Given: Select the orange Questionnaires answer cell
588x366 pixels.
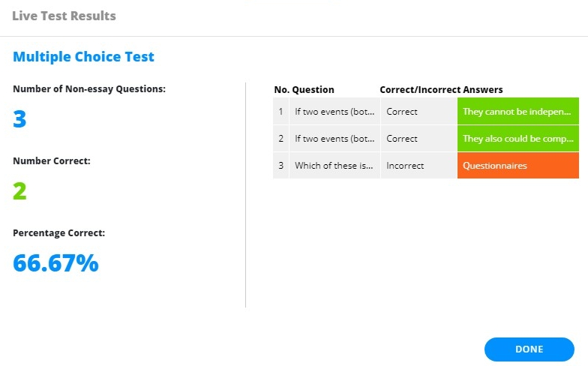Looking at the screenshot, I should coord(517,166).
